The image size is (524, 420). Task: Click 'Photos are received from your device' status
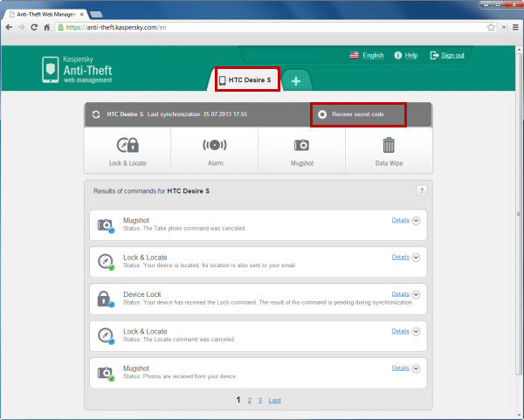(x=180, y=376)
